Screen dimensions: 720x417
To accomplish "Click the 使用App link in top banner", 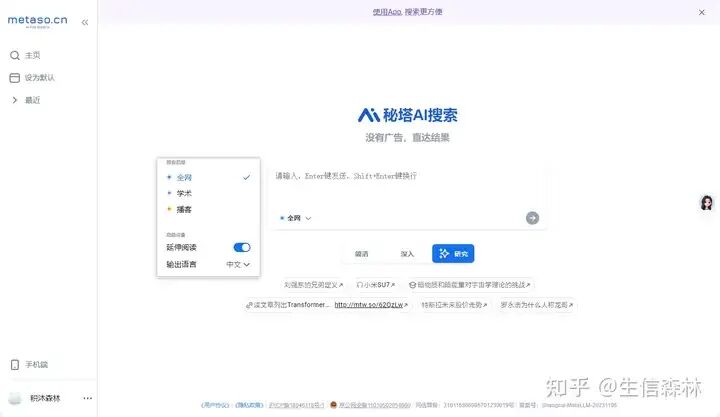I will 387,12.
